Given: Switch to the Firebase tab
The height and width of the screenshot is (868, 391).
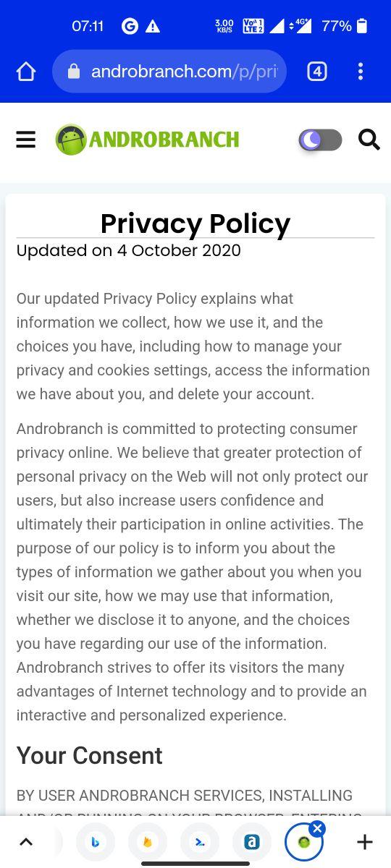Looking at the screenshot, I should pos(148,842).
